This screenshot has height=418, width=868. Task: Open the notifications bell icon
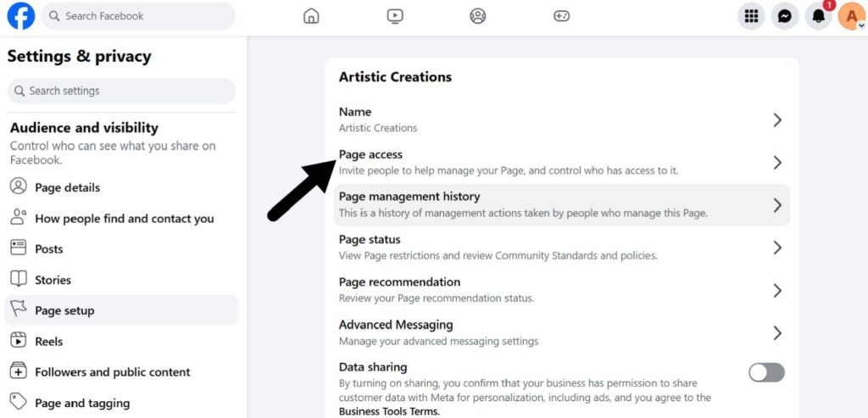[818, 16]
